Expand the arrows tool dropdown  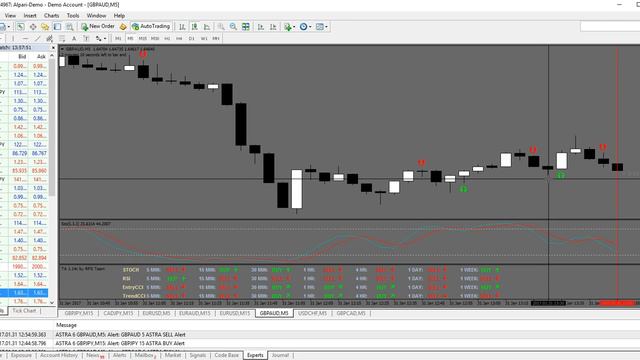[105, 38]
